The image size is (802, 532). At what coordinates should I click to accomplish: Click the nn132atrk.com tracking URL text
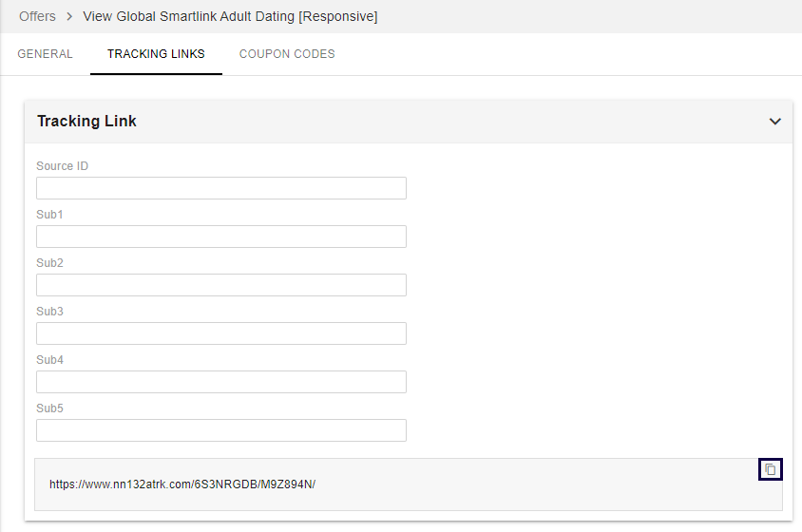pos(182,484)
